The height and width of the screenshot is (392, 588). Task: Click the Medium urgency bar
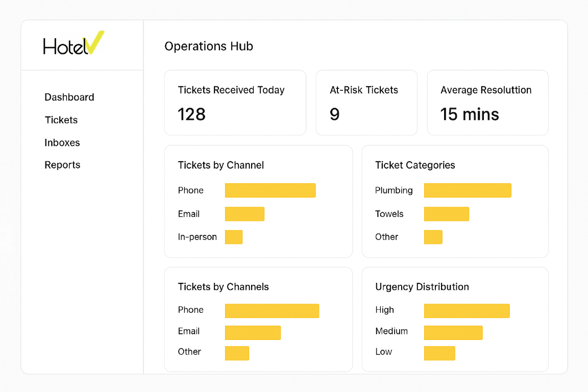[x=453, y=332]
